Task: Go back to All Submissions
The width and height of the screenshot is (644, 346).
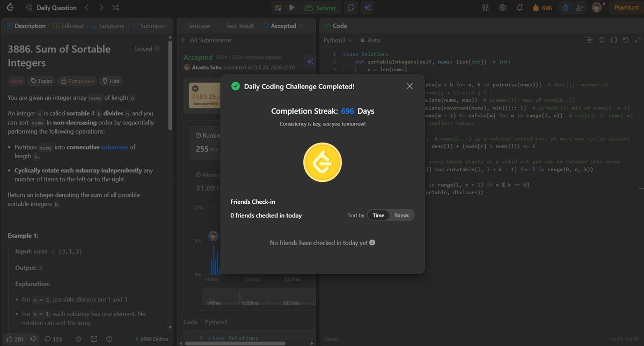Action: tap(206, 40)
